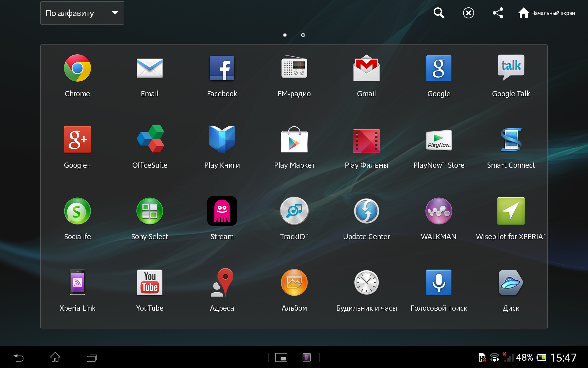Open Play Книги app
This screenshot has height=368, width=588.
[x=222, y=139]
